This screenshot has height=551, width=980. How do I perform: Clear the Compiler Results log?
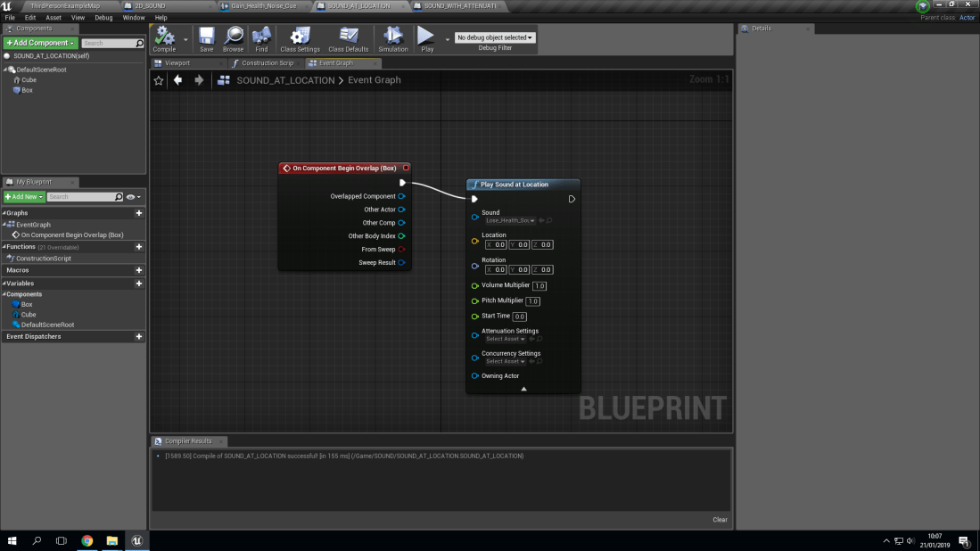720,519
